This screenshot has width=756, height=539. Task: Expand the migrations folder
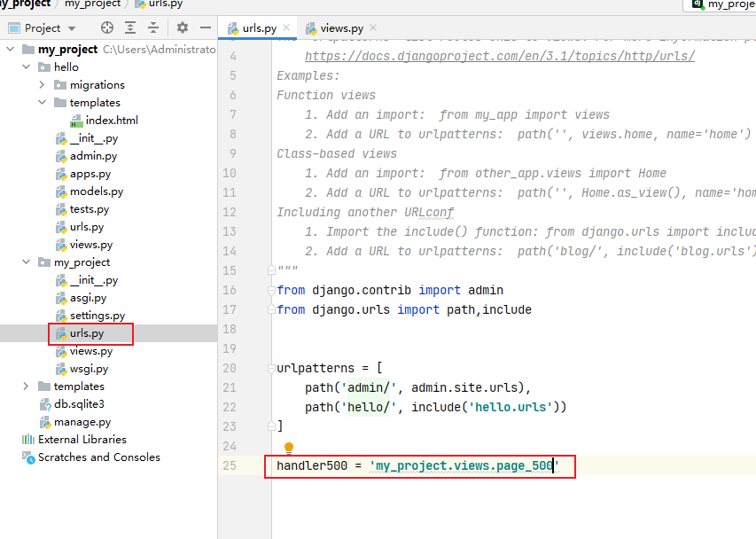[x=42, y=85]
